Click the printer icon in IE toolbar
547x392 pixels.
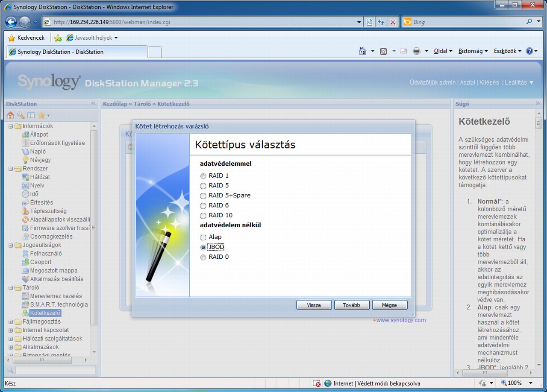[x=416, y=51]
